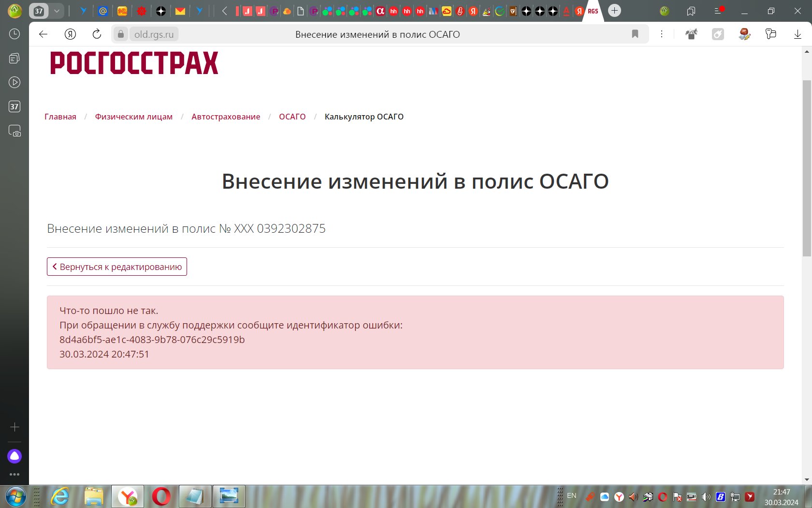This screenshot has width=812, height=508.
Task: Click the scrollbar down arrow
Action: [807, 480]
